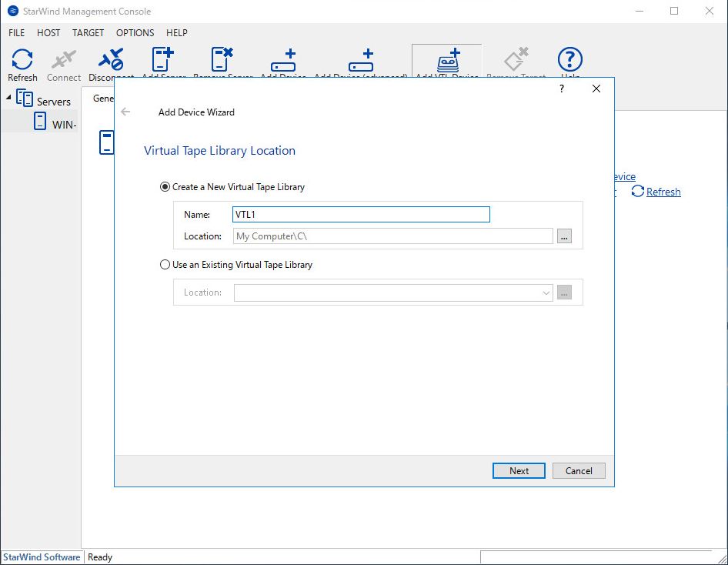The width and height of the screenshot is (728, 565).
Task: Click the Add Device toolbar icon
Action: point(283,59)
